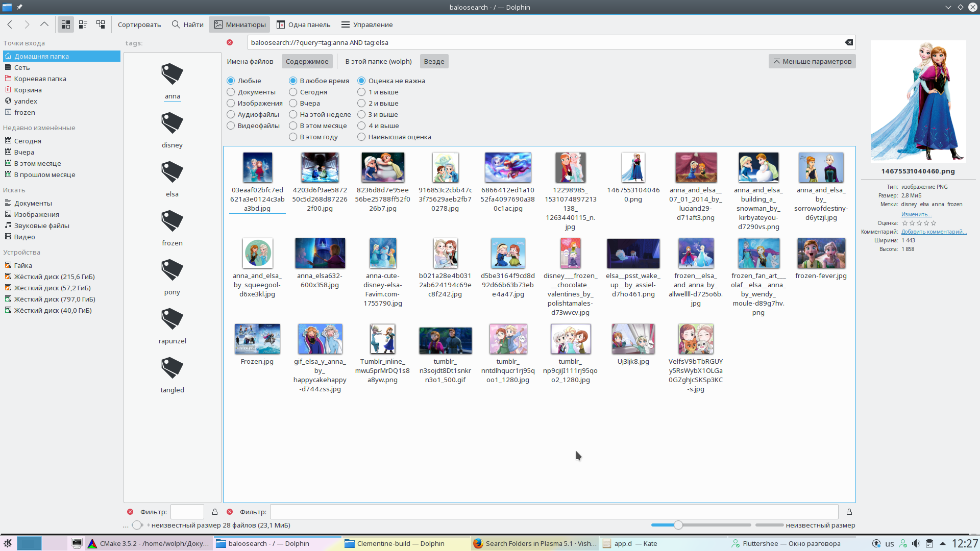Toggle Миниатюры previews in toolbar
The image size is (980, 551).
pos(240,24)
